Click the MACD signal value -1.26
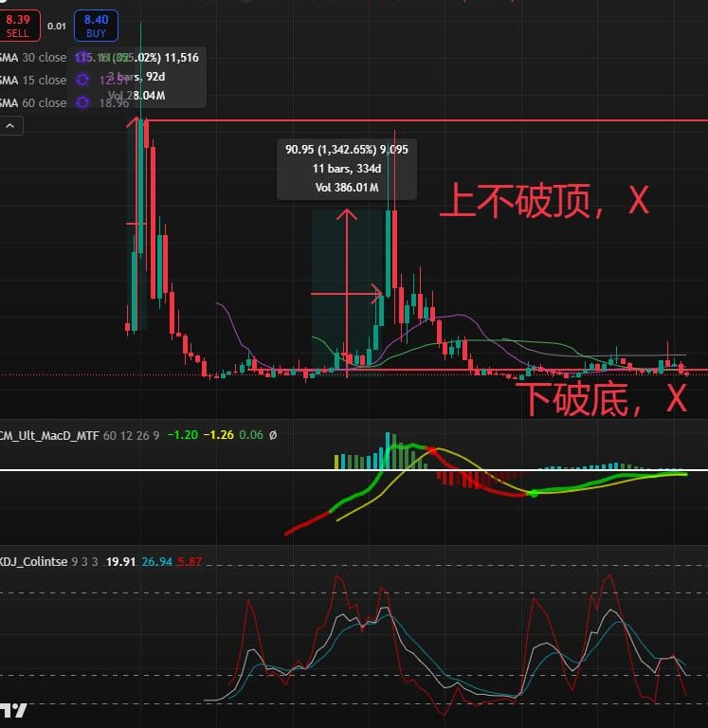The image size is (708, 728). pos(219,435)
